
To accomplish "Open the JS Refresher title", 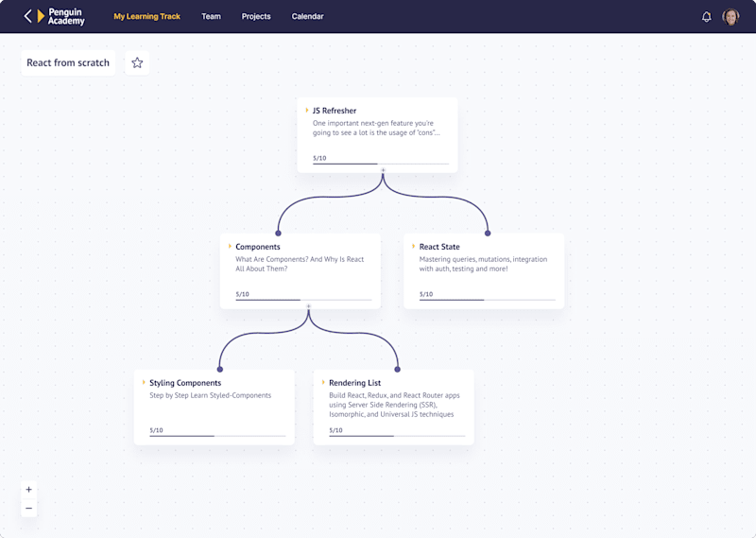I will pyautogui.click(x=335, y=111).
